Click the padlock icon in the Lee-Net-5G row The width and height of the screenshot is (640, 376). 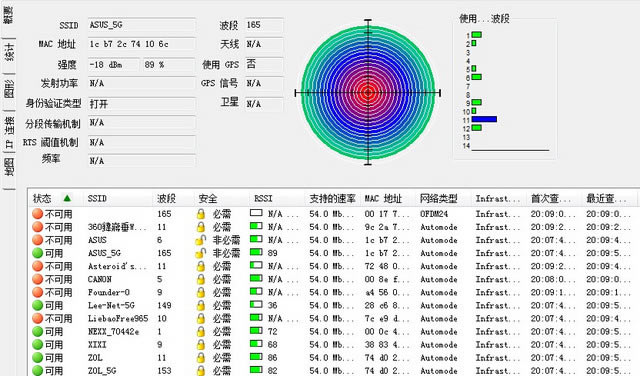pos(200,305)
